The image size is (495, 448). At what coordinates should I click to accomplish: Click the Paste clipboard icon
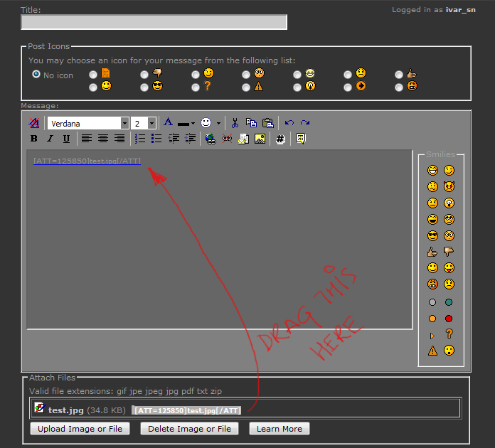point(267,123)
